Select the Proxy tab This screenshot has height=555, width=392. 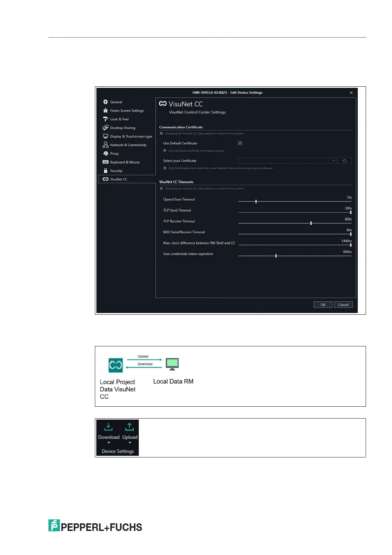pyautogui.click(x=127, y=153)
